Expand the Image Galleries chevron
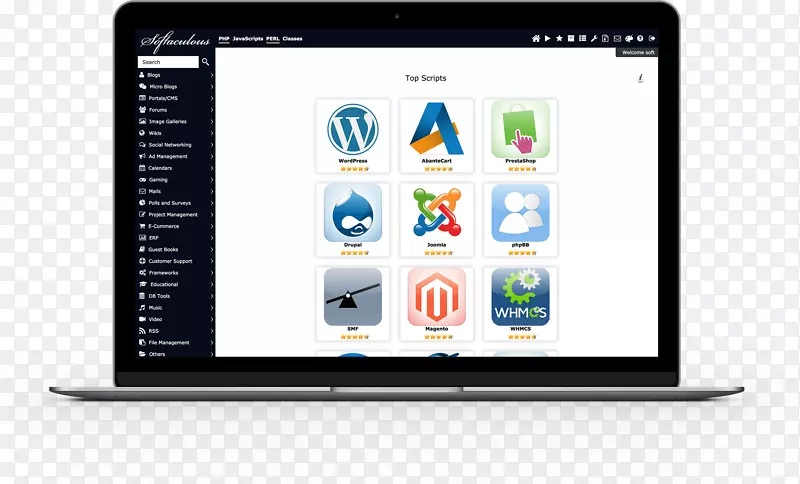800x484 pixels. pos(211,121)
